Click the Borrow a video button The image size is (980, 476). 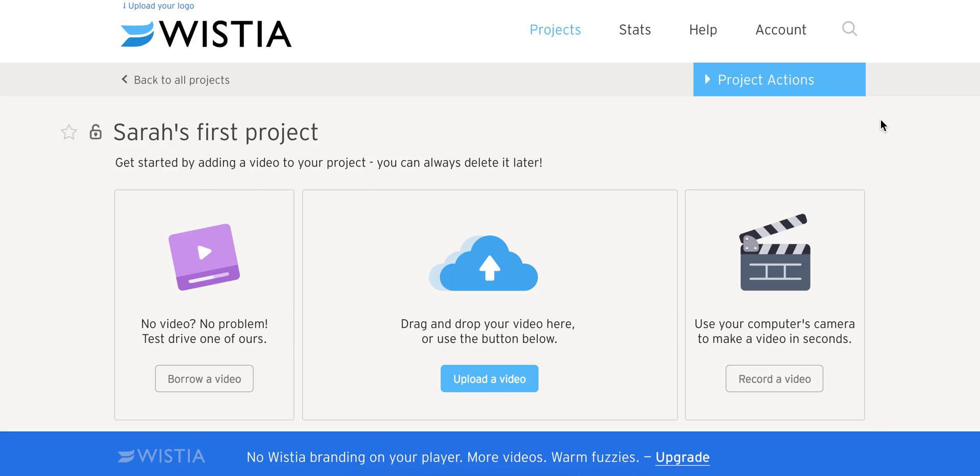pyautogui.click(x=204, y=378)
